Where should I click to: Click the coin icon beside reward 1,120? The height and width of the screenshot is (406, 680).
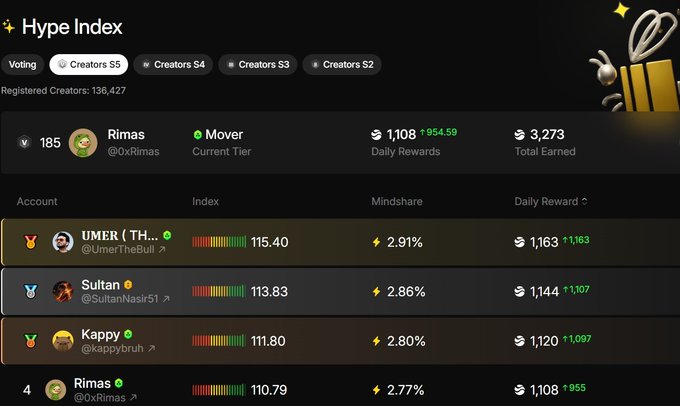click(520, 341)
